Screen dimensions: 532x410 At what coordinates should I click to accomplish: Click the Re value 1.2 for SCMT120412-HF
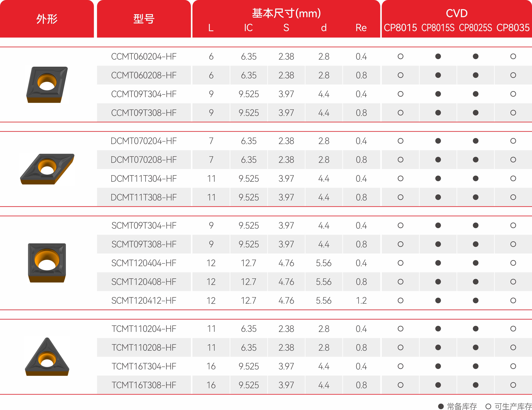pos(361,300)
